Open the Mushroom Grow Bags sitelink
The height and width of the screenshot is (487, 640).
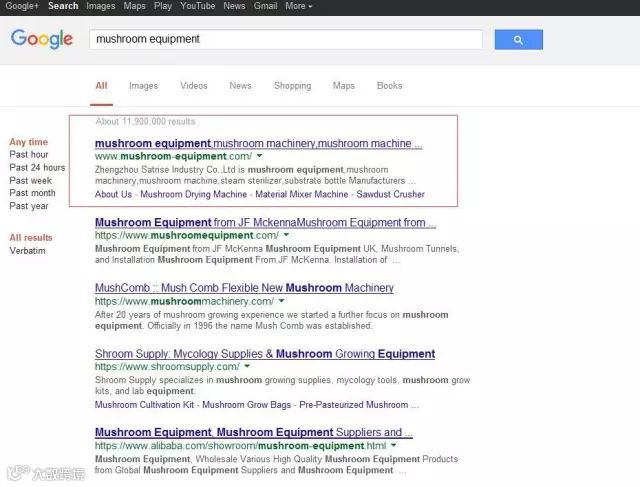click(247, 405)
